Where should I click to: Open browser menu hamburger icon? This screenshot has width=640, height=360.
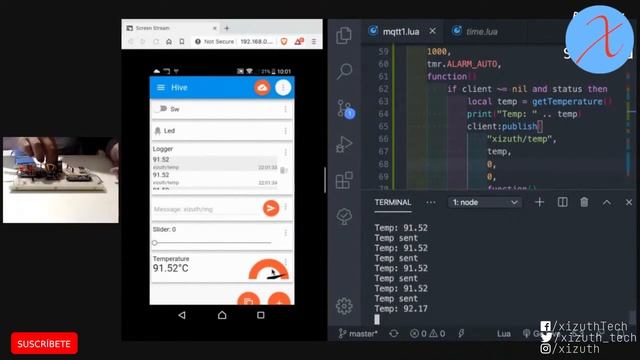click(314, 41)
